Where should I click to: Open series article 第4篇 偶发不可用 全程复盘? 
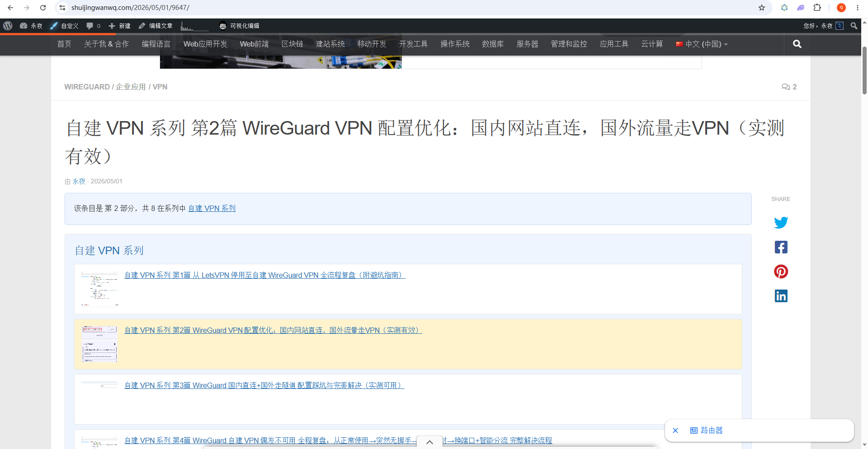(338, 440)
